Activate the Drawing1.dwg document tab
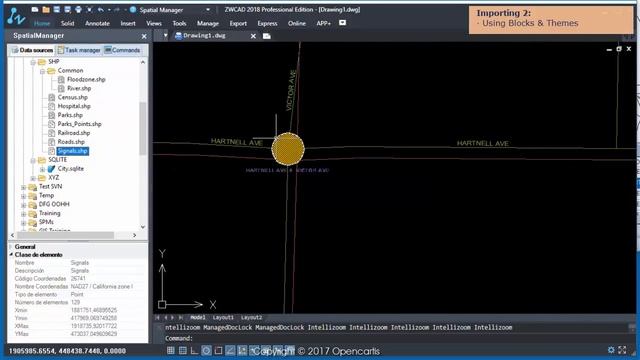Image resolution: width=640 pixels, height=360 pixels. pos(204,36)
